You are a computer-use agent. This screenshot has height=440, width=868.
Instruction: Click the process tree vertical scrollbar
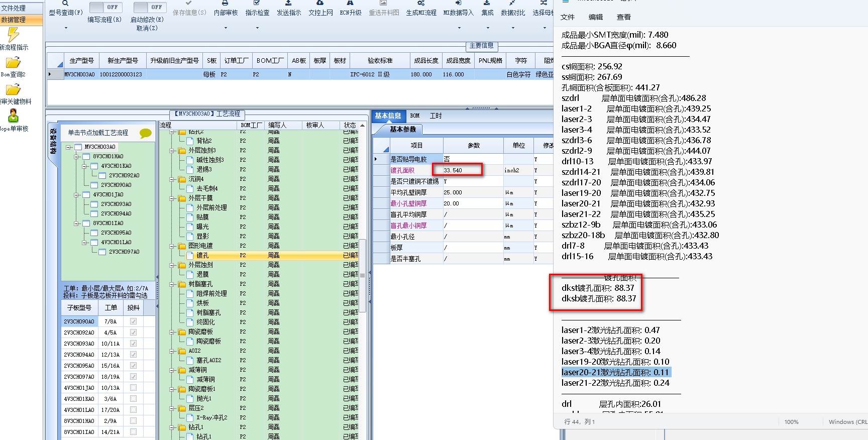[x=363, y=275]
